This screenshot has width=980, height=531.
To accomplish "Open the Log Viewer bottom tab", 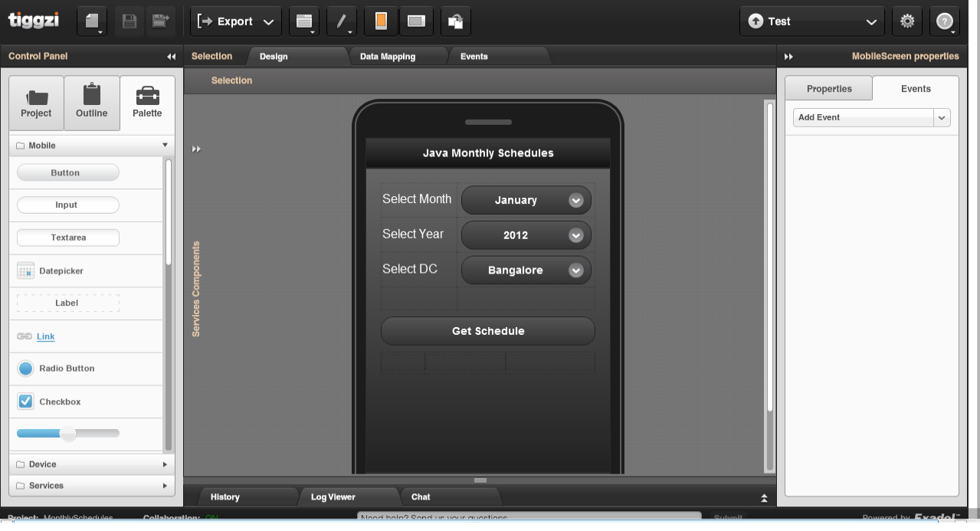I will coord(333,497).
